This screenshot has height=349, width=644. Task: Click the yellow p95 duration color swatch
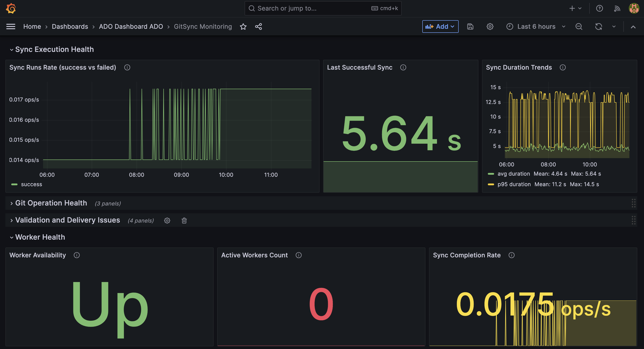491,184
